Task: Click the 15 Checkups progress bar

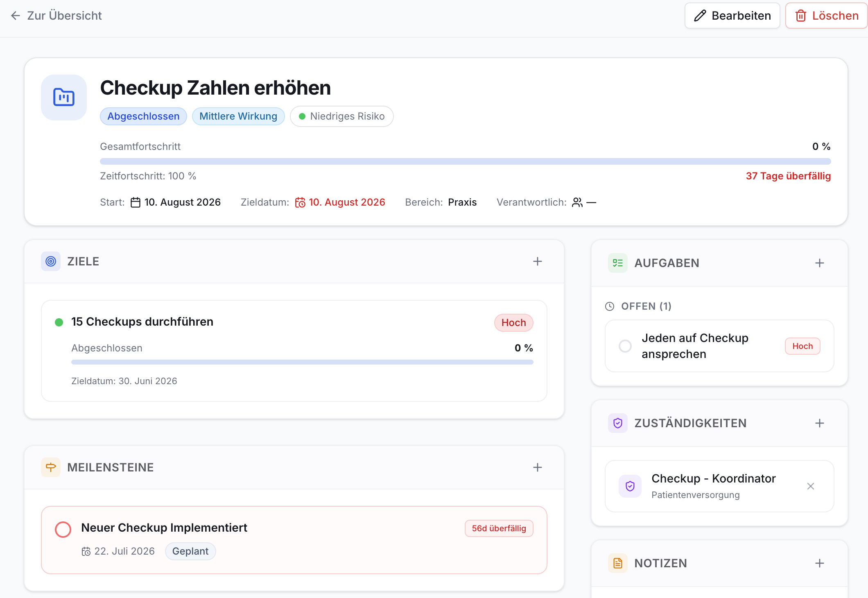Action: pos(302,362)
